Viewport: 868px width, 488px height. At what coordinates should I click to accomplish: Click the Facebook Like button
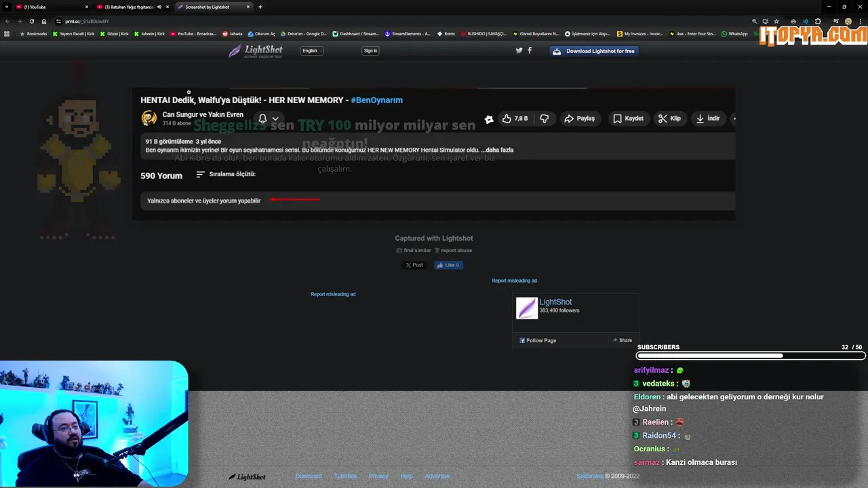coord(448,265)
